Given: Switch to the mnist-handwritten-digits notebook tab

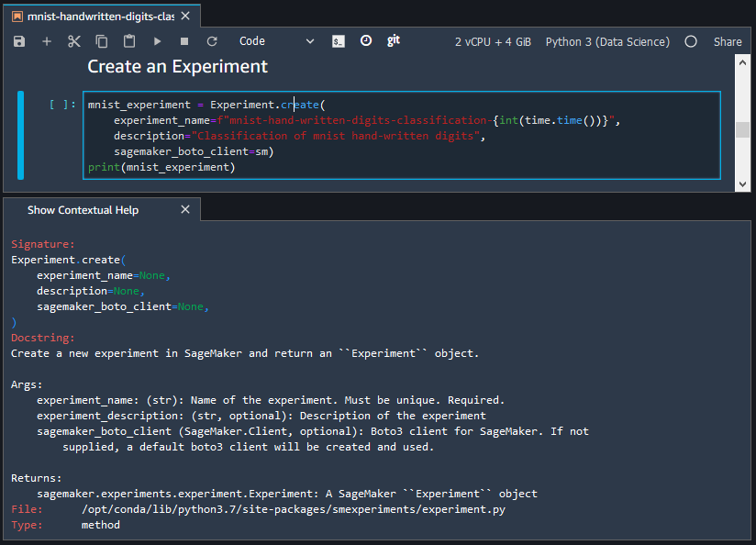Looking at the screenshot, I should coord(96,15).
